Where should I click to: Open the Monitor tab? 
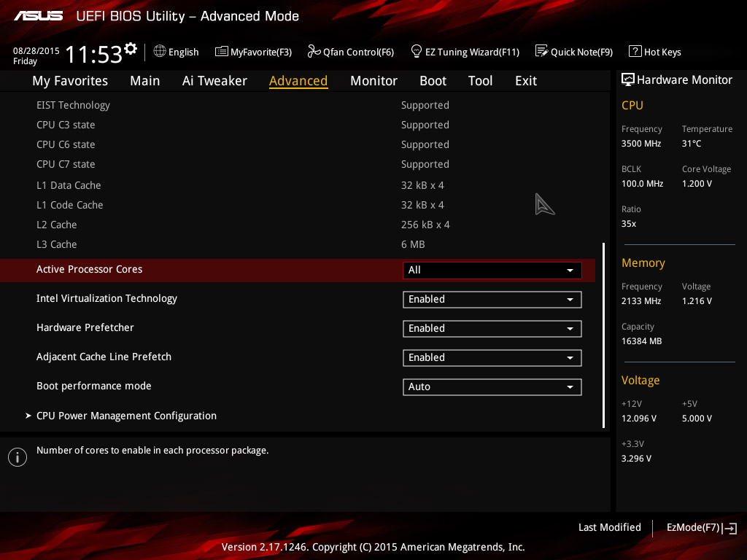pyautogui.click(x=373, y=81)
